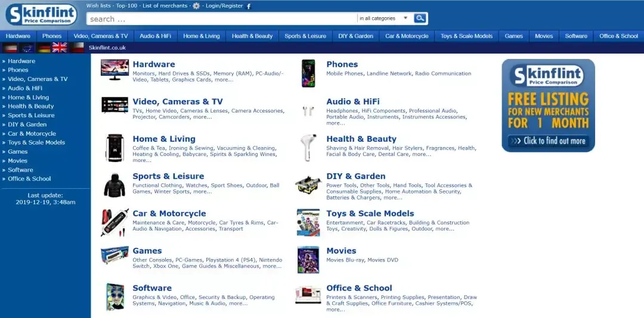Viewport: 644px width, 318px height.
Task: Open Audio & HiFi via earbuds image
Action: pyautogui.click(x=308, y=111)
